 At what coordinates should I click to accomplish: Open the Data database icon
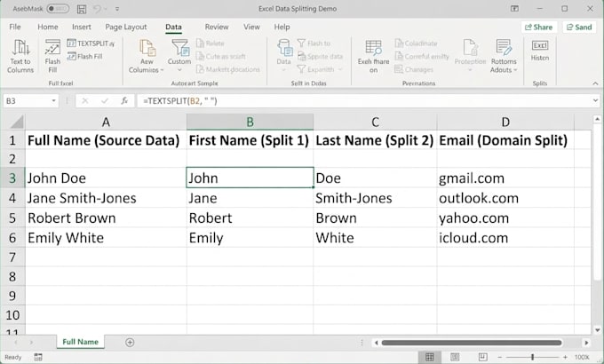pyautogui.click(x=284, y=48)
